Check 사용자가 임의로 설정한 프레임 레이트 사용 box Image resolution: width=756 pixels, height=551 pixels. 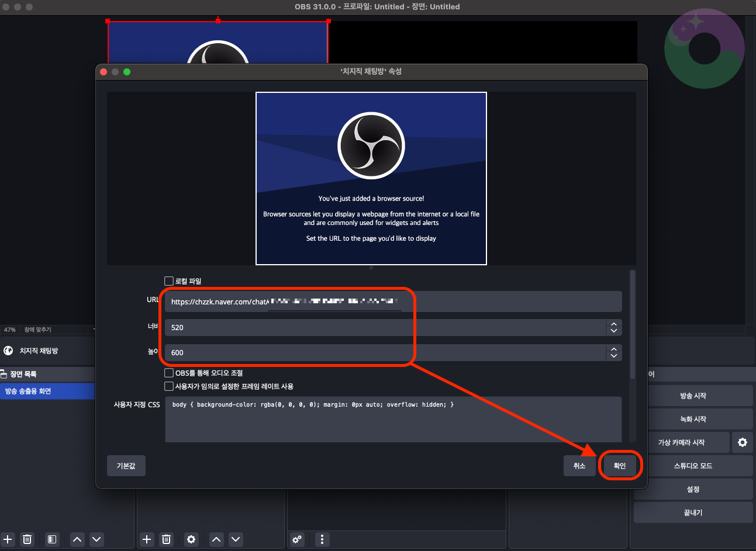[x=169, y=386]
